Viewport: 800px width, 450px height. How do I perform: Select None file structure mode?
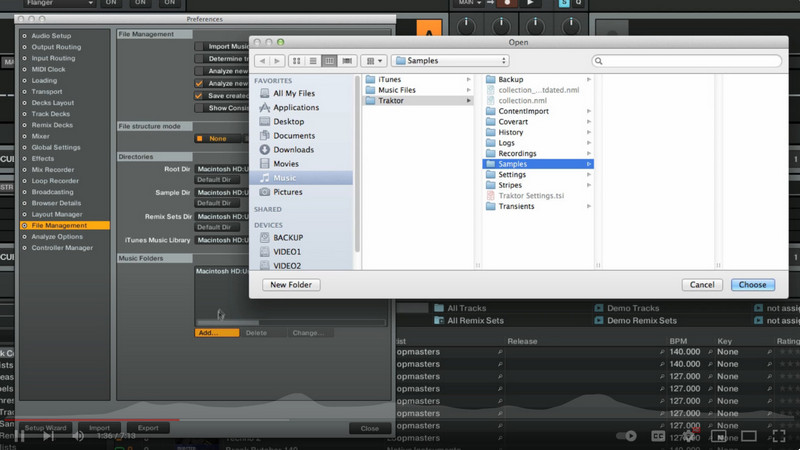coord(217,138)
